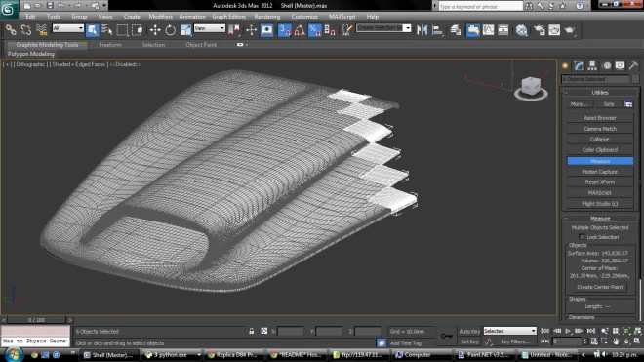Image resolution: width=644 pixels, height=362 pixels.
Task: Click the time slider showing 0 / 100
Action: (36, 320)
